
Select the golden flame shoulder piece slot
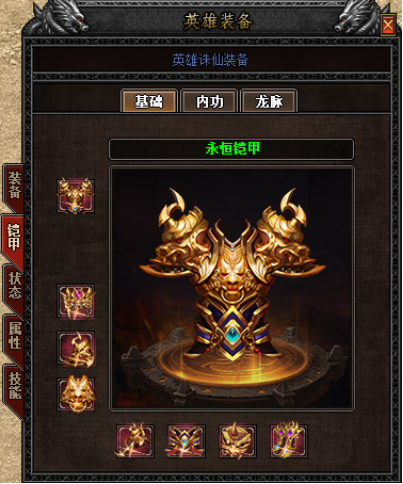pyautogui.click(x=76, y=348)
